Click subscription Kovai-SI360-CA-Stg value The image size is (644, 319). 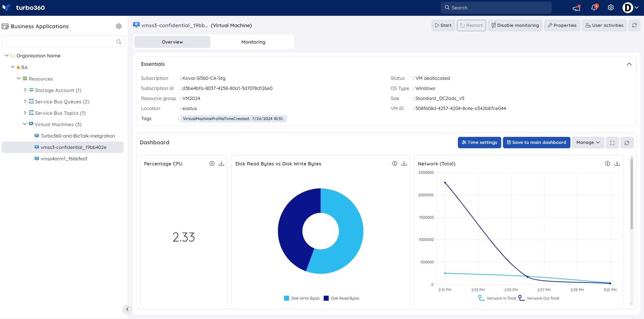204,78
